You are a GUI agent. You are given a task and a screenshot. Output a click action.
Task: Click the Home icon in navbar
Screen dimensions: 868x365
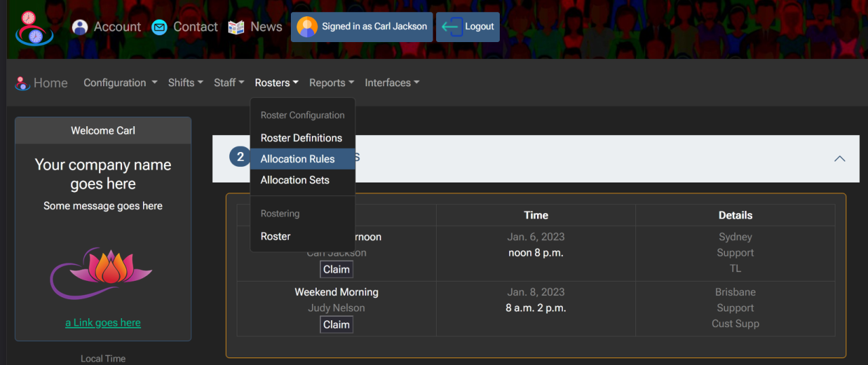pyautogui.click(x=22, y=83)
